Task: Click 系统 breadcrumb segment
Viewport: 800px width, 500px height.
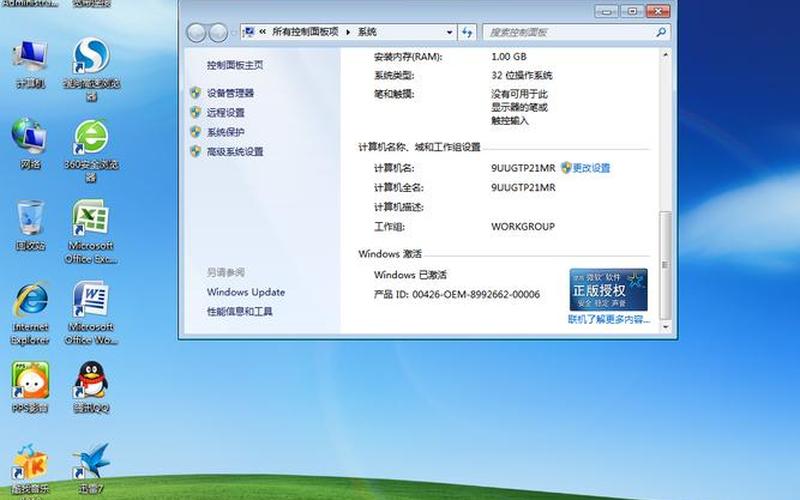Action: point(367,32)
